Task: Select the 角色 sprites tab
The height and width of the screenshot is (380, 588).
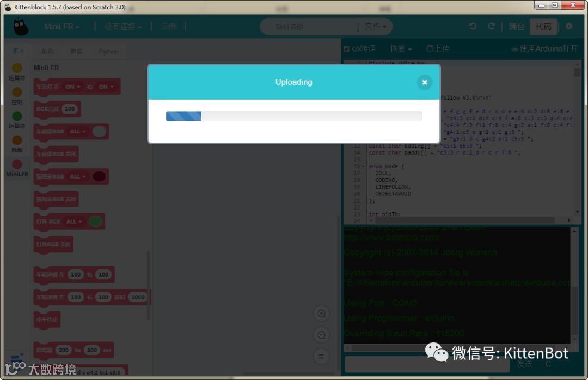Action: (x=47, y=51)
